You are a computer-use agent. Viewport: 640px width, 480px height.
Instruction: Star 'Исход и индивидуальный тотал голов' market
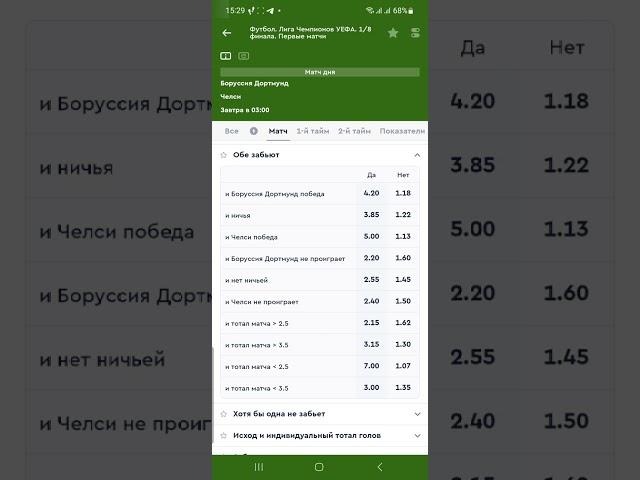tap(223, 436)
